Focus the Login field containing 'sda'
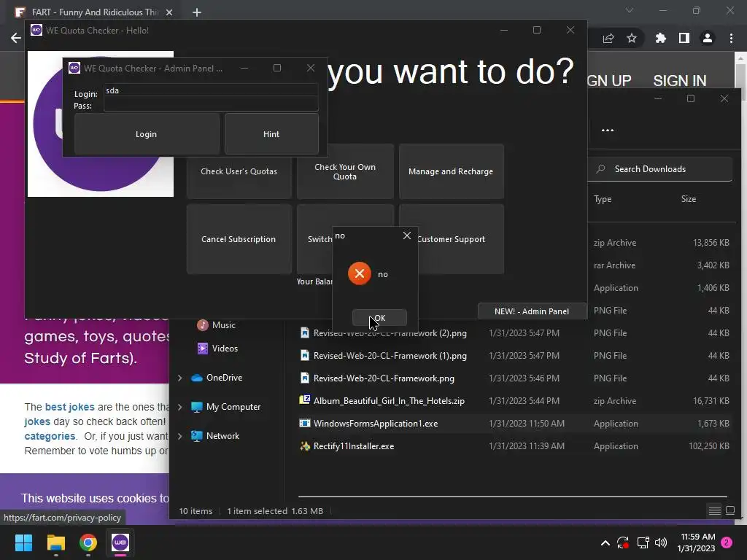 [211, 90]
